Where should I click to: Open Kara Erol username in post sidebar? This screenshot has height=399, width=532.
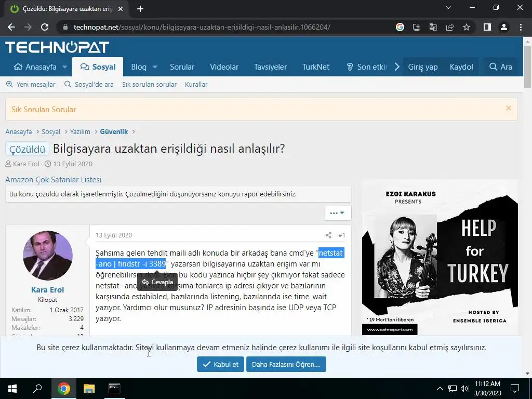point(47,290)
